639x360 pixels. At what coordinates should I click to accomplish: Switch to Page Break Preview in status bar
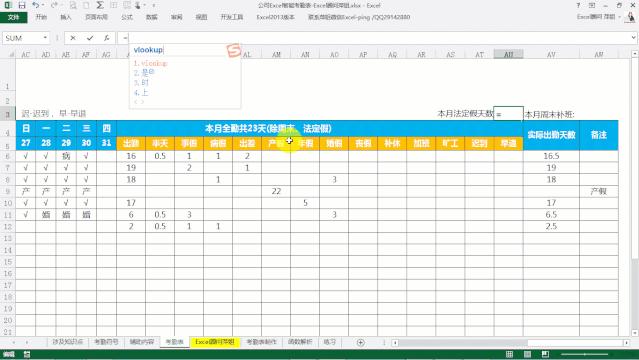(x=545, y=354)
